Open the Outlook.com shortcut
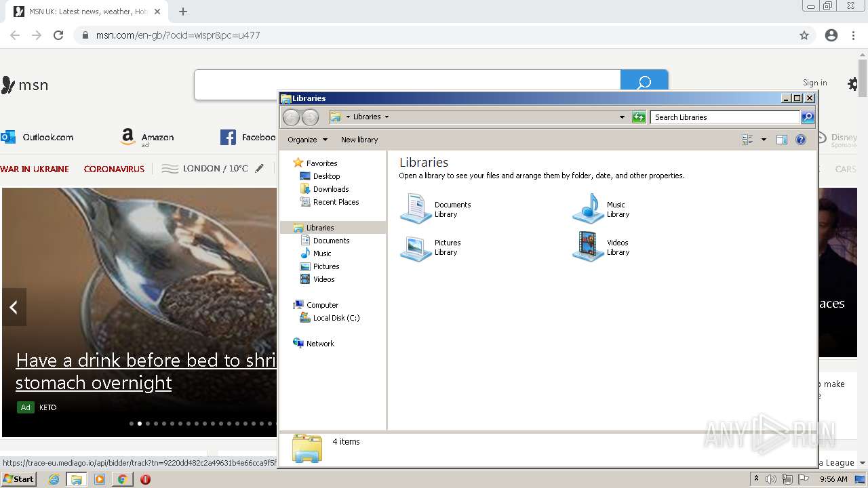868x488 pixels. tap(37, 137)
